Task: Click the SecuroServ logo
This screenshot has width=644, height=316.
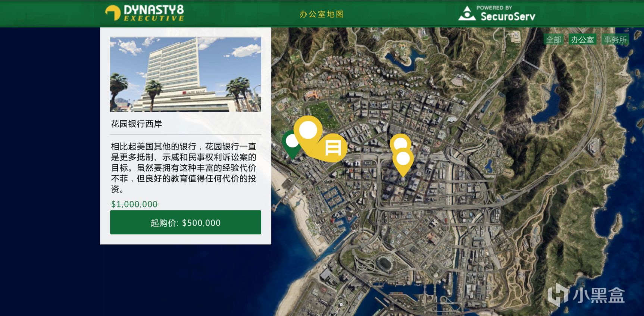Action: (497, 13)
